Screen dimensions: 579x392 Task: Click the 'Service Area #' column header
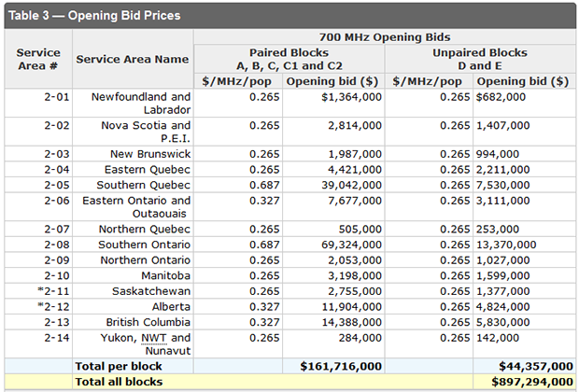(38, 59)
